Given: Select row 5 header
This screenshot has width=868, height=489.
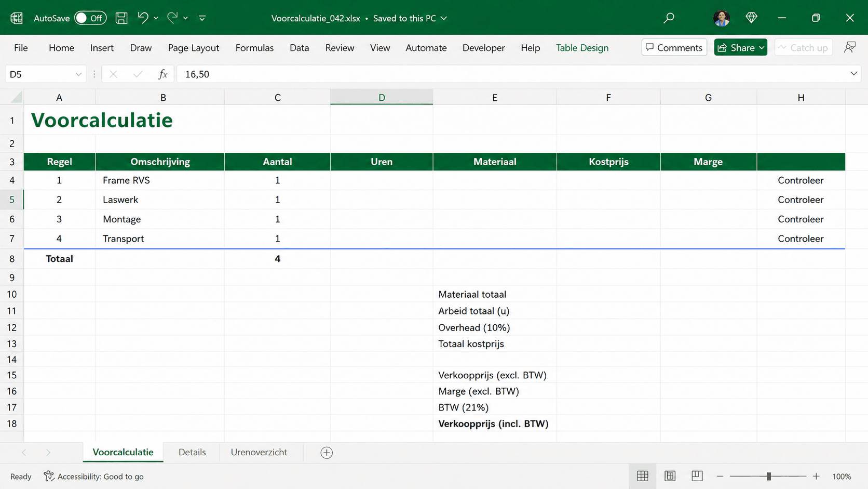Looking at the screenshot, I should pyautogui.click(x=12, y=200).
